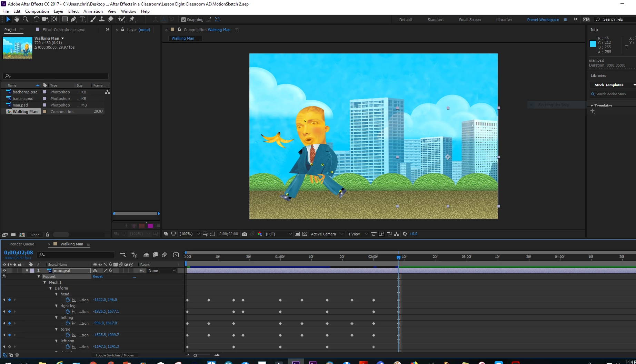Select the Clone Stamp tool

click(101, 19)
